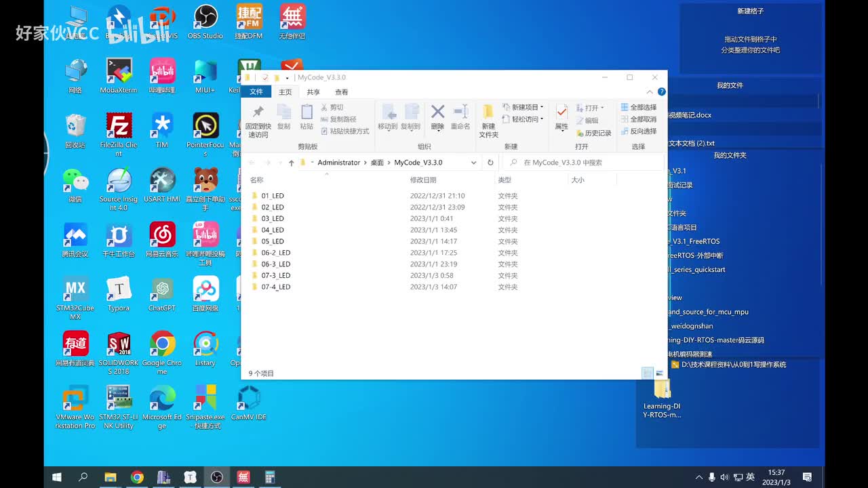Select the 回收站 Recycle Bin icon
The image size is (868, 488).
(x=75, y=131)
